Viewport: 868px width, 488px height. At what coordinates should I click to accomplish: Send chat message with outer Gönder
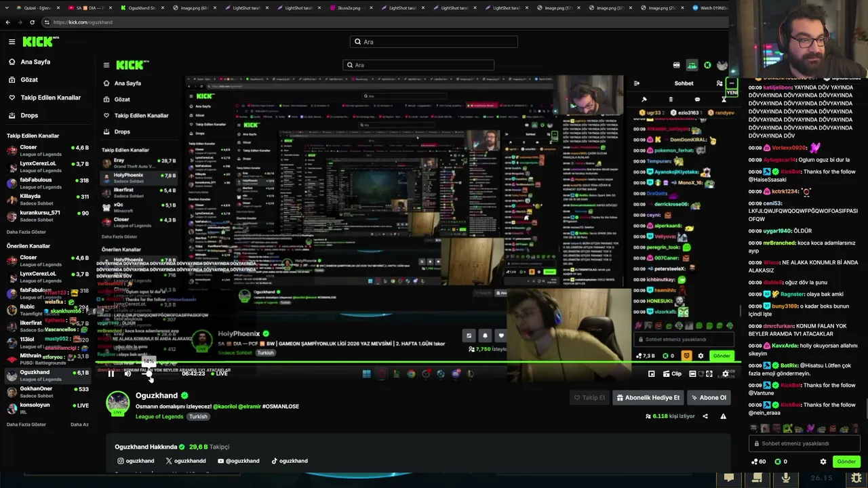click(846, 462)
